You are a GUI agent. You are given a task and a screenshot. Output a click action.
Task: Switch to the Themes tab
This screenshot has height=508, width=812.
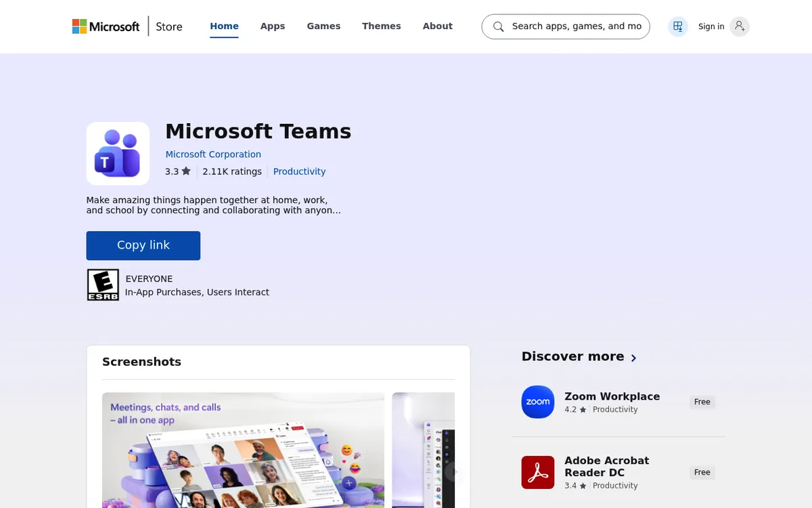coord(382,26)
